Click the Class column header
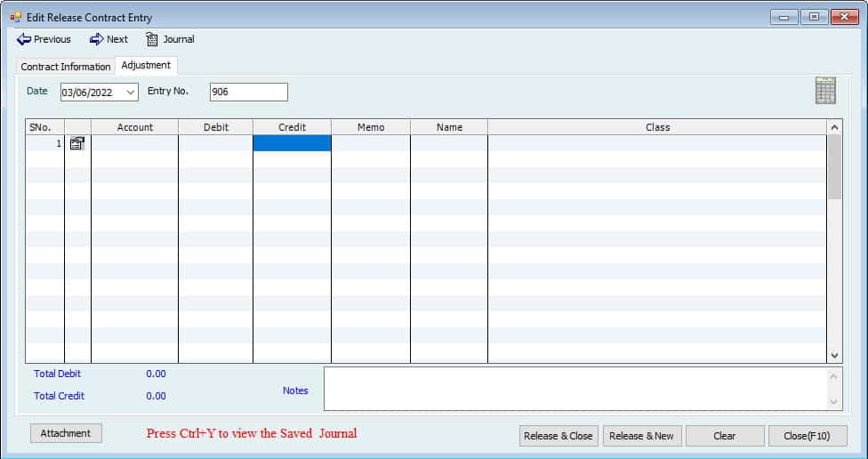Screen dimensions: 868x459 click(x=657, y=127)
